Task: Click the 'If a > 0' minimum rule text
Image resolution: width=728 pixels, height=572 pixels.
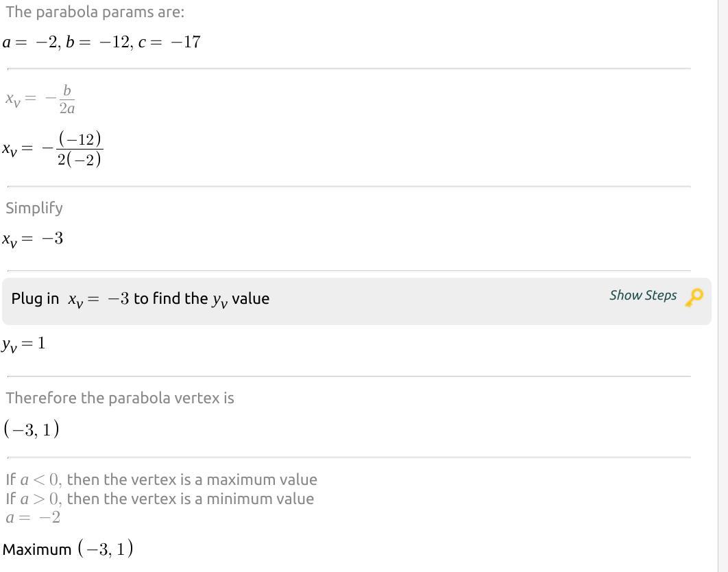Action: pyautogui.click(x=160, y=499)
